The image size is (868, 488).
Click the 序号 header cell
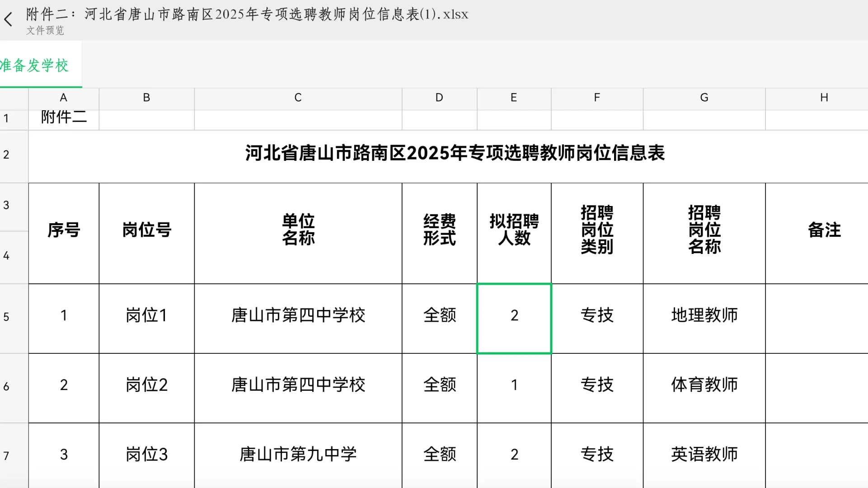click(64, 233)
